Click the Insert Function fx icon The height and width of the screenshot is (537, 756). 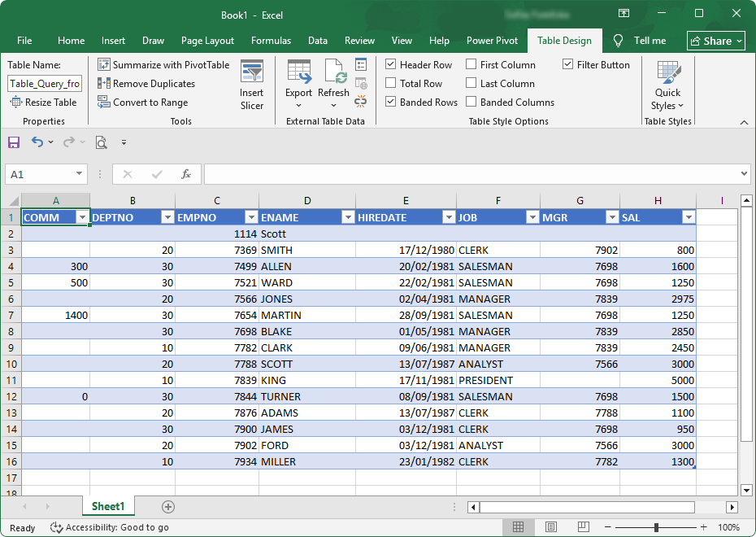coord(186,174)
